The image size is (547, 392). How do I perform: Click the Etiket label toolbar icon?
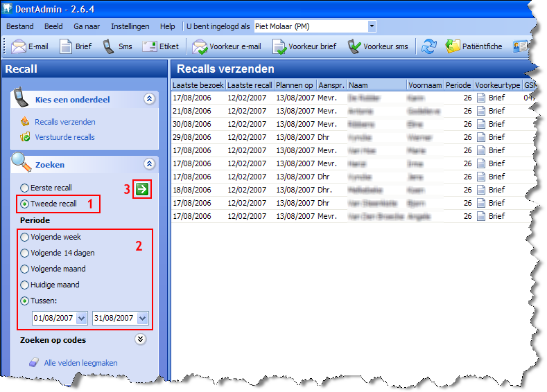tap(149, 46)
